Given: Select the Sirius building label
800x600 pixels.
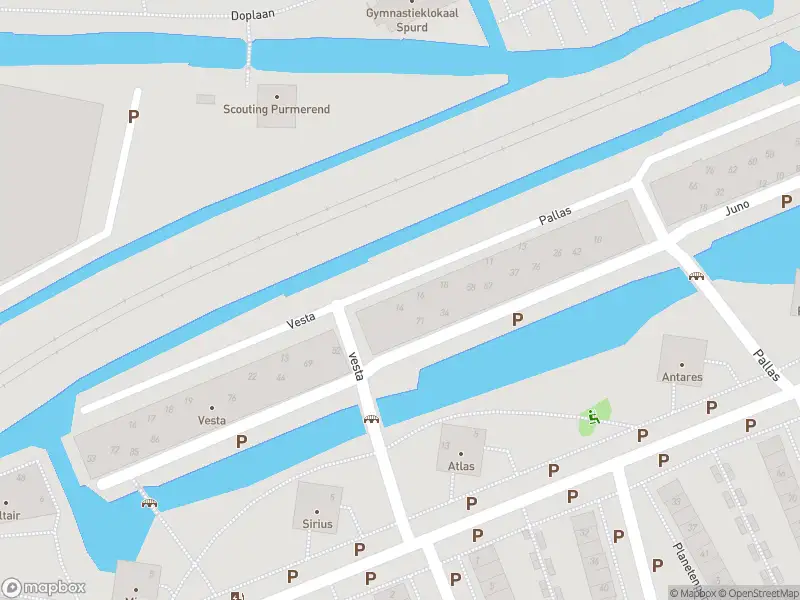Looking at the screenshot, I should pos(317,523).
